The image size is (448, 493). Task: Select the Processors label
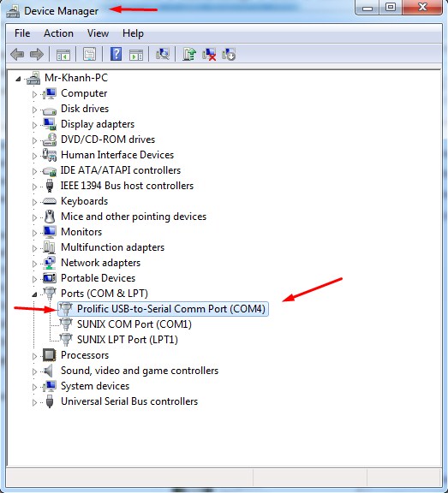85,355
